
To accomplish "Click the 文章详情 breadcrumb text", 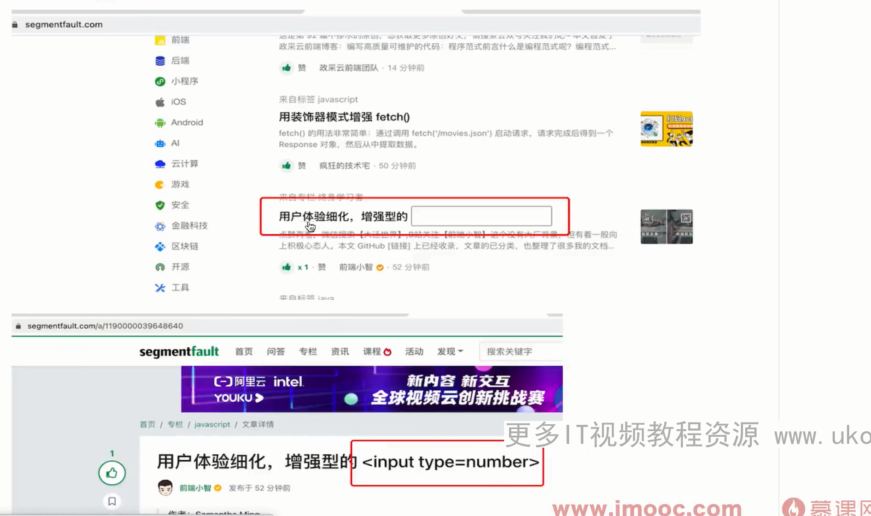I will click(x=258, y=424).
